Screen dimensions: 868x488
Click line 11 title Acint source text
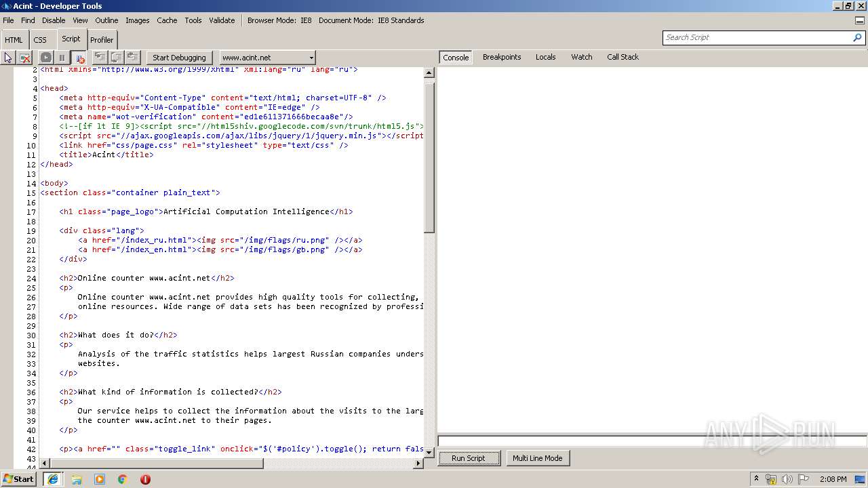click(106, 155)
